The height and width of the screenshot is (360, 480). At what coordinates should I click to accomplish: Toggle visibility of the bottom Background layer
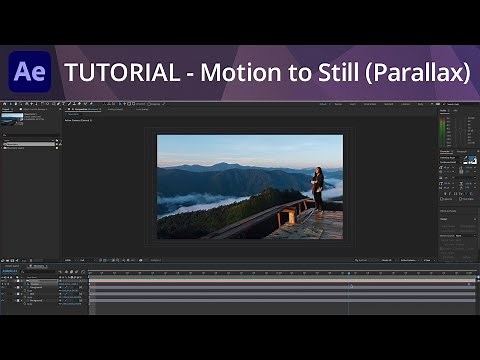click(x=2, y=300)
